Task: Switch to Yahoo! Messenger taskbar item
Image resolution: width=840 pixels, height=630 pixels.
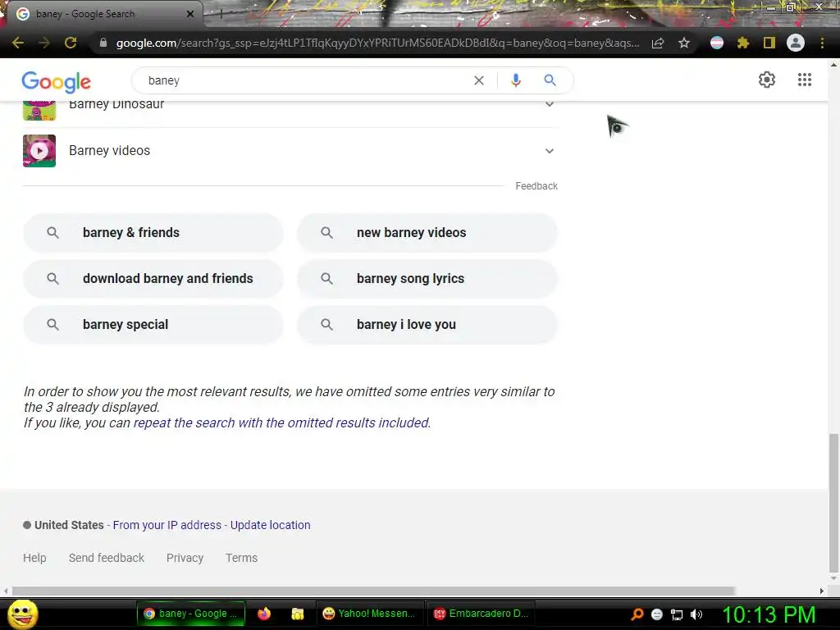Action: click(369, 614)
